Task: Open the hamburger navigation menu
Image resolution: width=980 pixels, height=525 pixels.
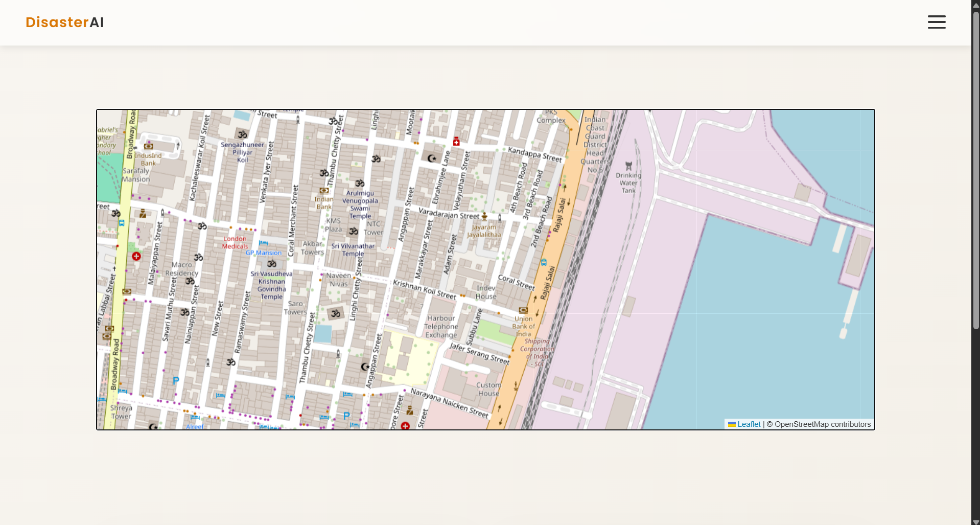Action: click(x=937, y=22)
